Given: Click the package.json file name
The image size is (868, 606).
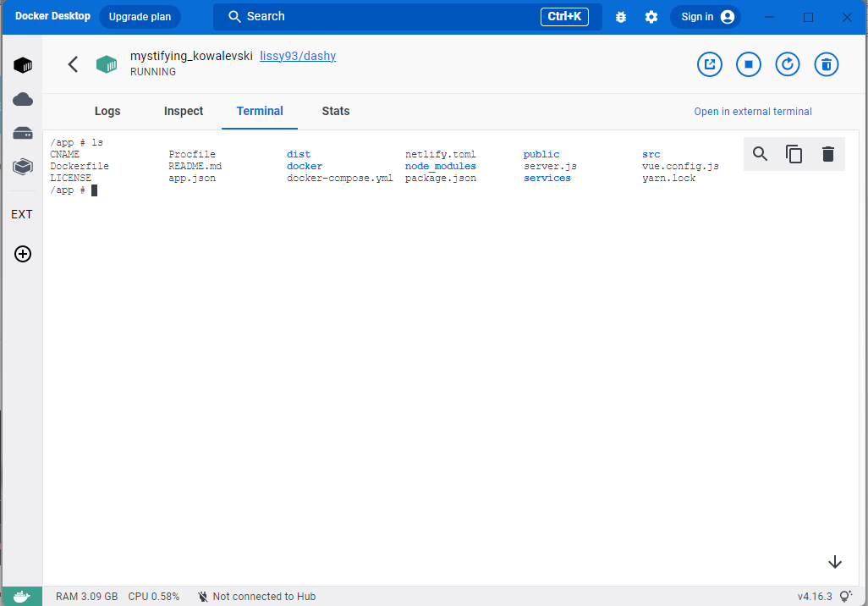Looking at the screenshot, I should [440, 179].
